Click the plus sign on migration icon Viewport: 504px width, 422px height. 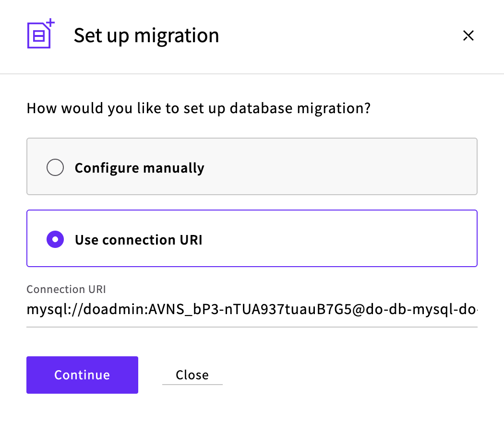[x=51, y=23]
